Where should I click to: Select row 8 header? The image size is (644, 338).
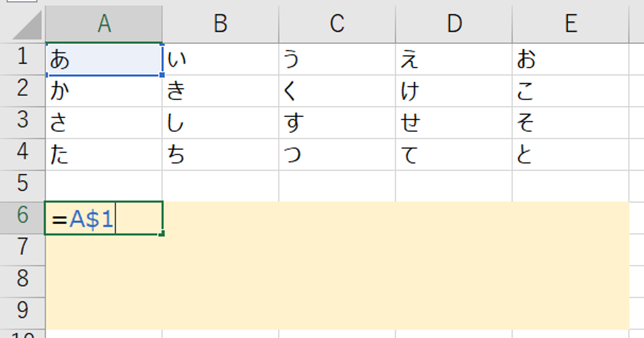click(x=22, y=281)
